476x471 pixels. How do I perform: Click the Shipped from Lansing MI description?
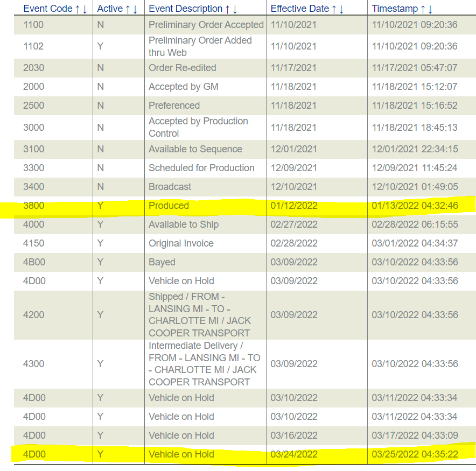200,315
